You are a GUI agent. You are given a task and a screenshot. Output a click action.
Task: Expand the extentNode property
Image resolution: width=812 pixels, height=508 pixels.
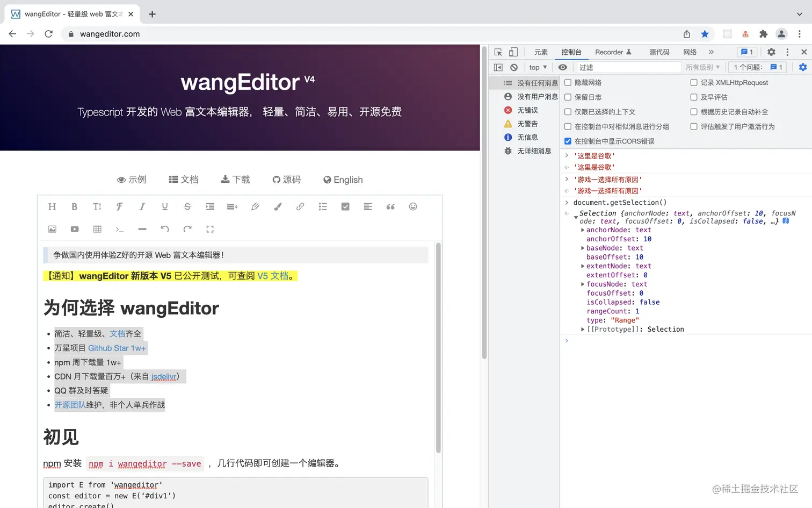click(583, 266)
